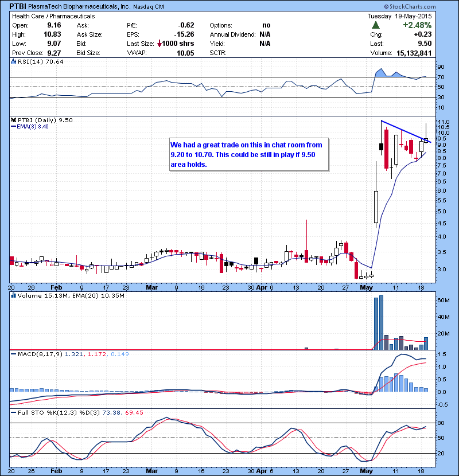
Task: Click the +2.48% percent change value
Action: [x=417, y=25]
